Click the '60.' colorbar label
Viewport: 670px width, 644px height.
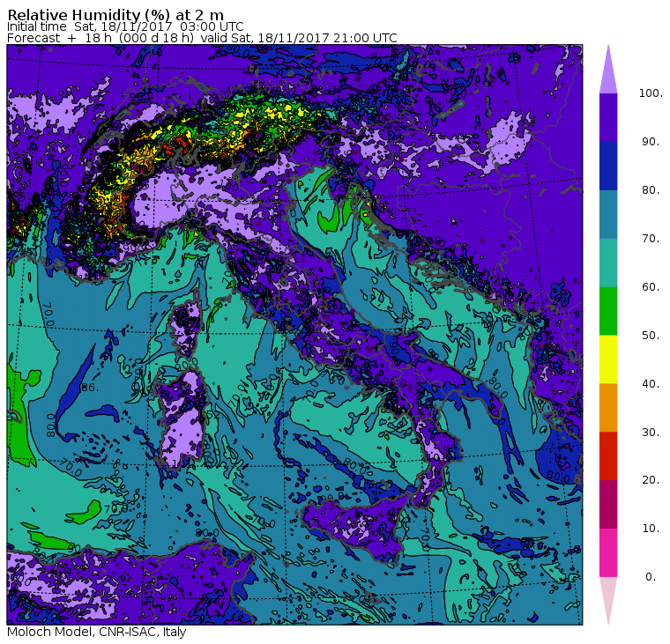point(651,287)
